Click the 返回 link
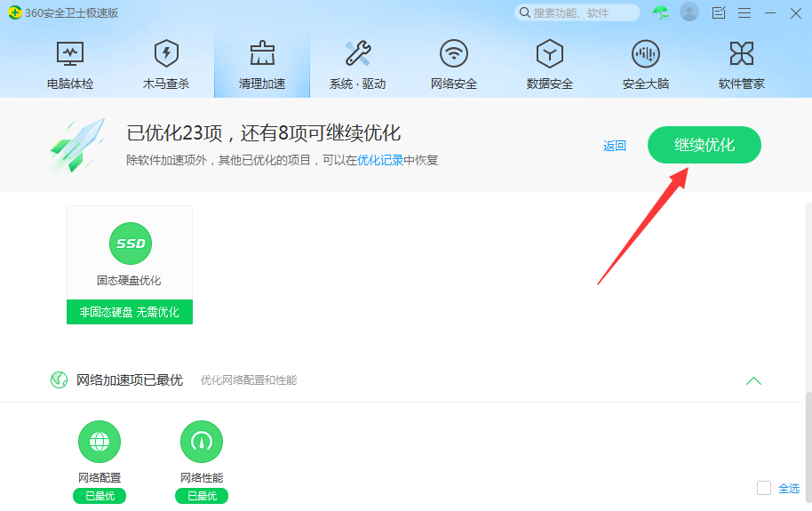This screenshot has height=511, width=812. coord(615,146)
